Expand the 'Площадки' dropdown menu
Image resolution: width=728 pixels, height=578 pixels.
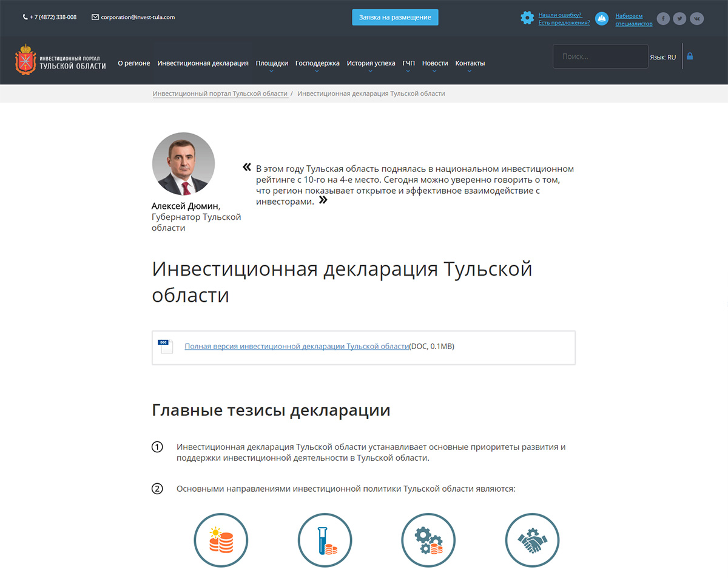coord(272,63)
